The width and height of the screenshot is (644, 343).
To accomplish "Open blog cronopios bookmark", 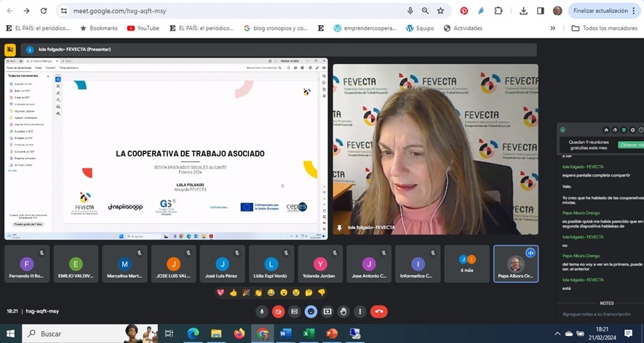I will pyautogui.click(x=276, y=28).
